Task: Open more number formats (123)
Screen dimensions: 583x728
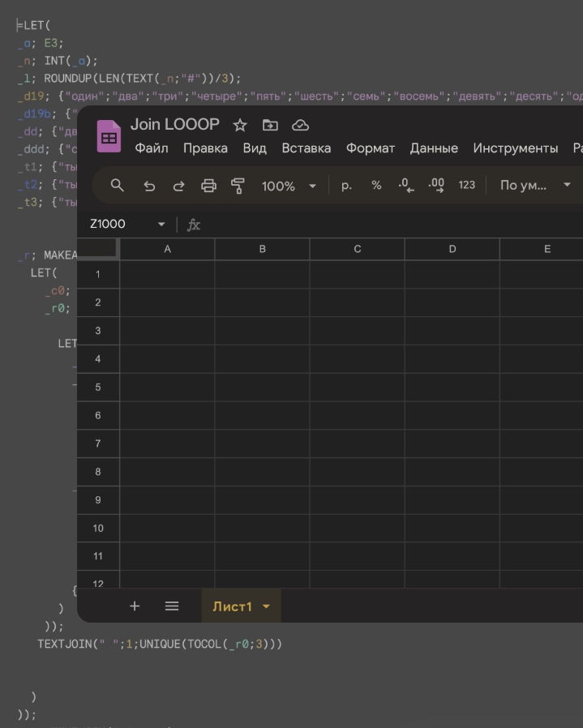Action: pyautogui.click(x=467, y=186)
